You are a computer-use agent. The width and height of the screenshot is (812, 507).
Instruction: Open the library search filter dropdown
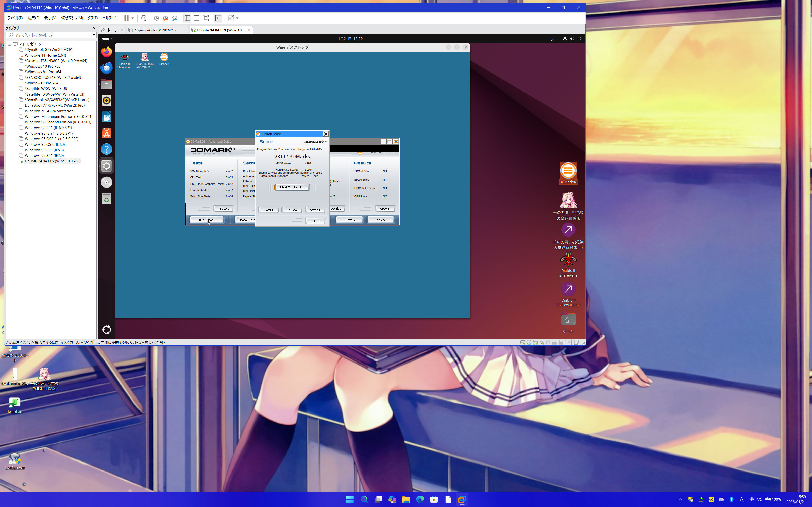tap(94, 35)
